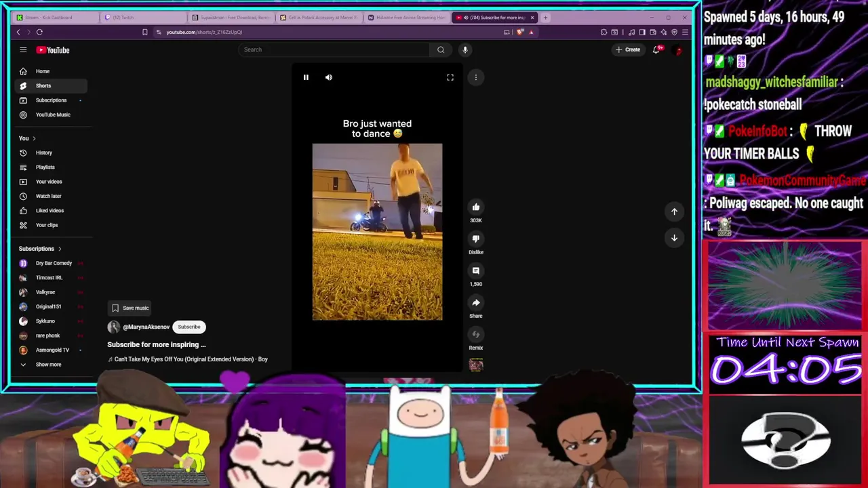Close the YouTube browser tab
Image resolution: width=868 pixels, height=488 pixels.
tap(532, 18)
